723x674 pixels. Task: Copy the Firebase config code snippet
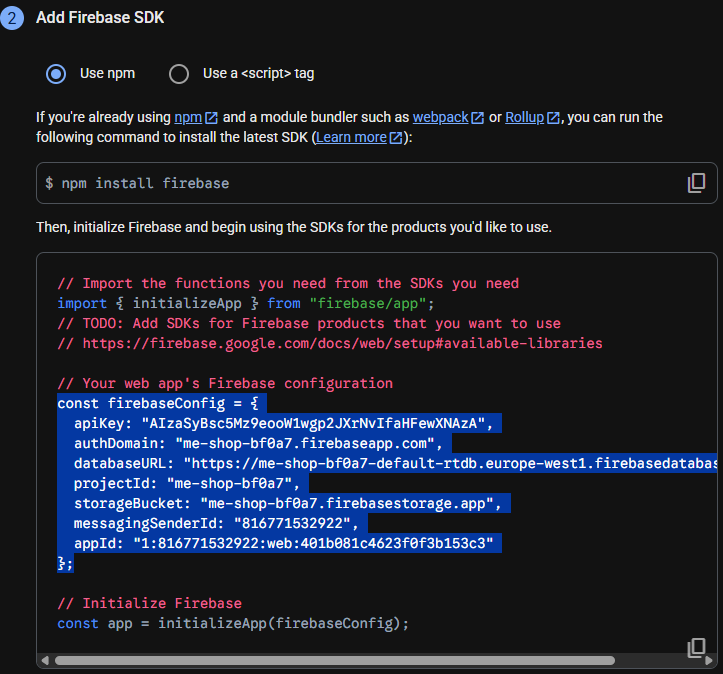click(x=696, y=648)
